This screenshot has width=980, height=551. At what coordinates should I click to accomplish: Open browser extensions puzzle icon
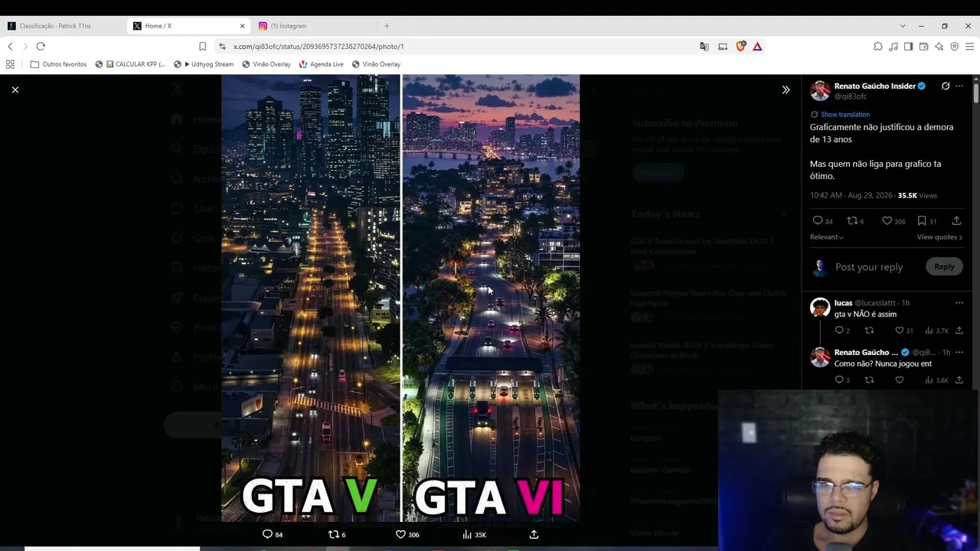point(877,47)
